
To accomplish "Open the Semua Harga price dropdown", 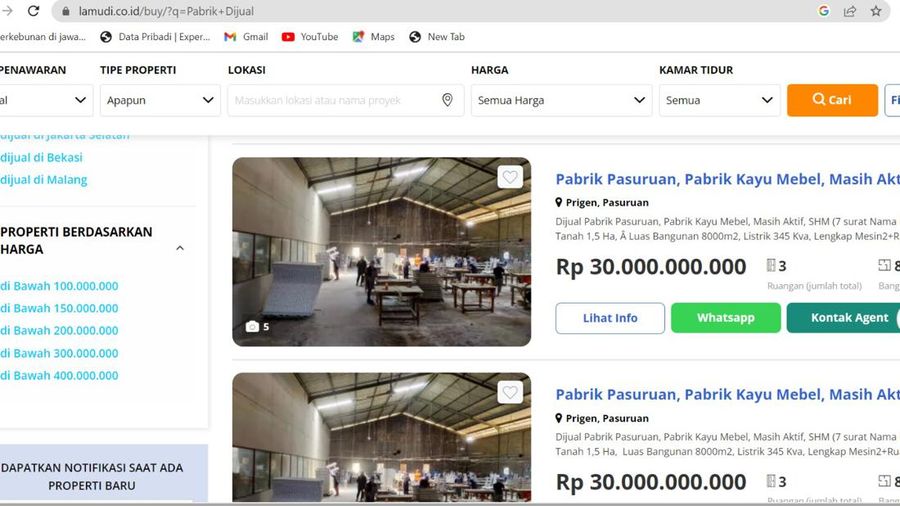I will [x=561, y=100].
